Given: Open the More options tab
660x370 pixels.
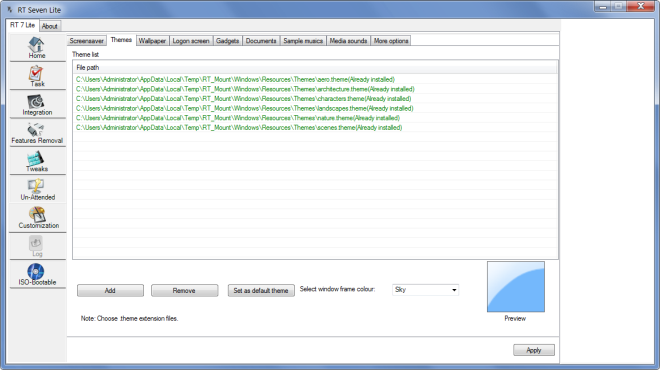Looking at the screenshot, I should (391, 41).
